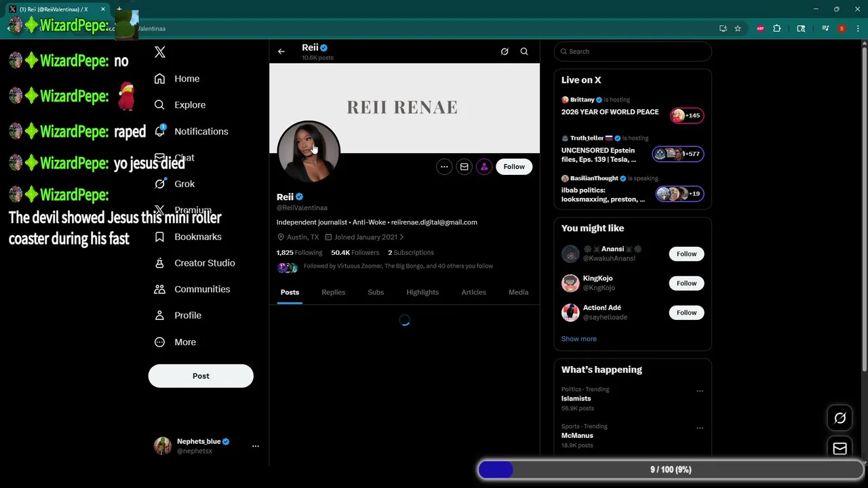The image size is (868, 488).
Task: Click the envelope message icon on profile
Action: [x=464, y=167]
